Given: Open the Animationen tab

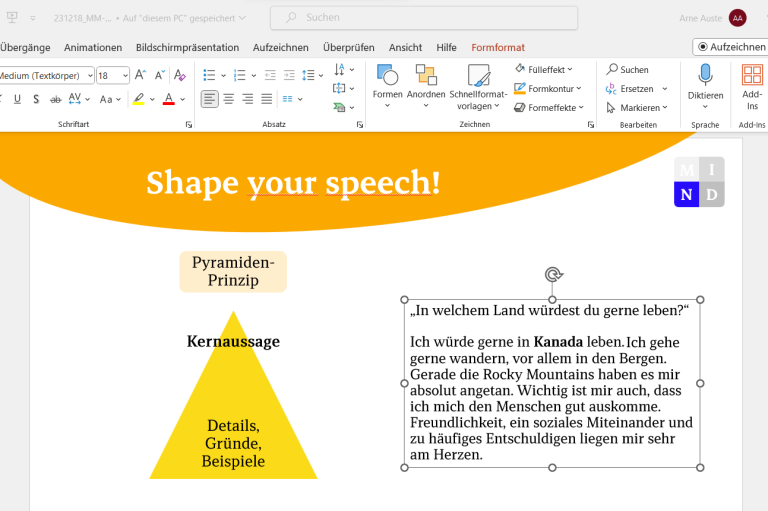Looking at the screenshot, I should coord(93,48).
